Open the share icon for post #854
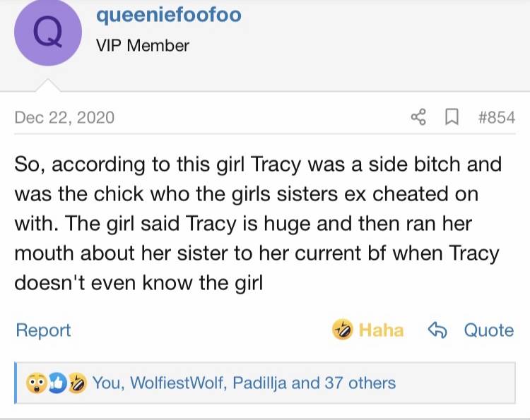530x420 pixels. point(418,117)
